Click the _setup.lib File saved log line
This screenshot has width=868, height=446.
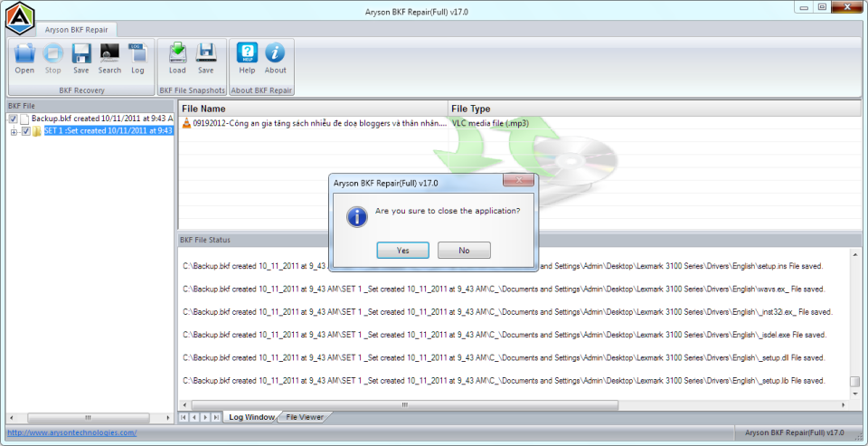pyautogui.click(x=504, y=381)
